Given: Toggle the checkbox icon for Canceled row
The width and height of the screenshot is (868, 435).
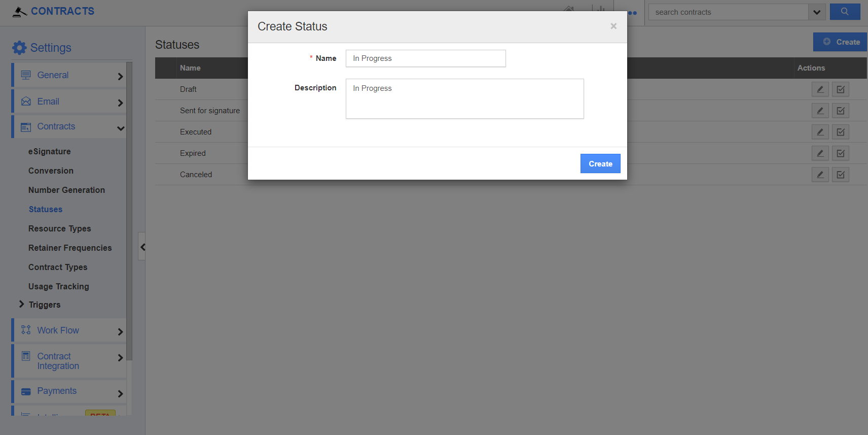Looking at the screenshot, I should 840,175.
